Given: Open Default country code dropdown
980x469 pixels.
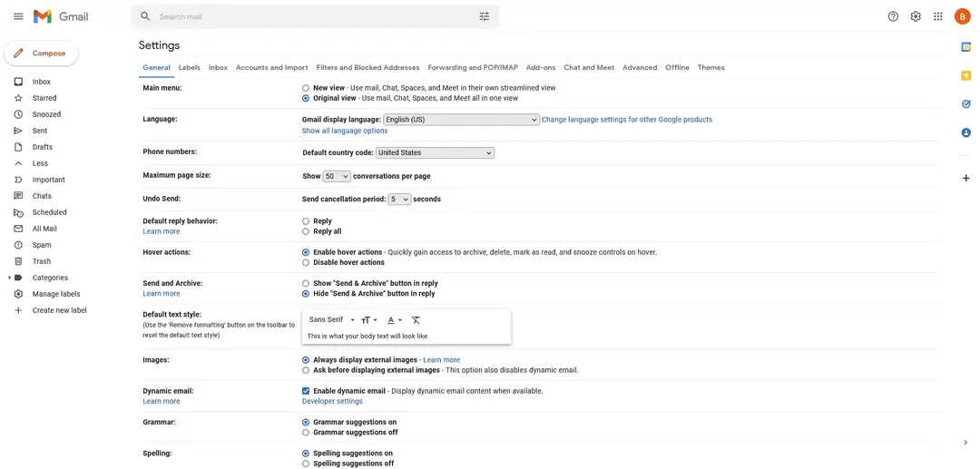Looking at the screenshot, I should [435, 152].
